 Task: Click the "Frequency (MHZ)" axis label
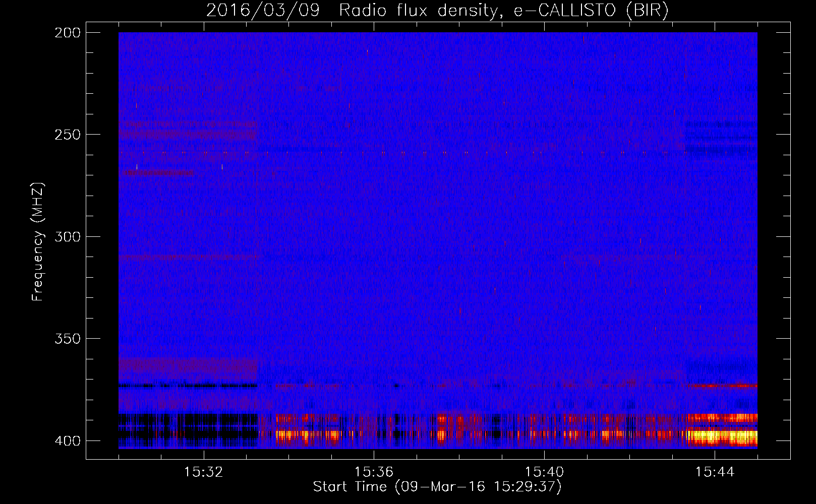click(x=38, y=241)
